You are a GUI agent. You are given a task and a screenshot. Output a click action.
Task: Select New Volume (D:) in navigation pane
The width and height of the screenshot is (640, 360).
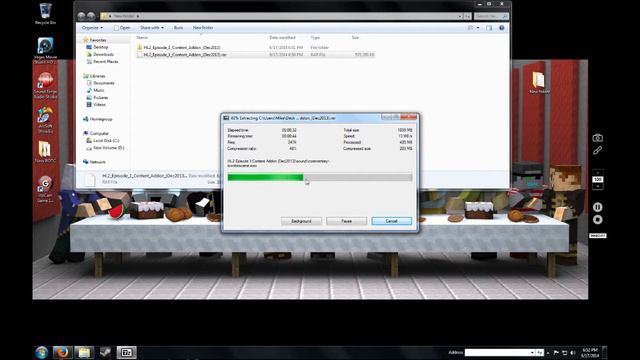point(105,148)
